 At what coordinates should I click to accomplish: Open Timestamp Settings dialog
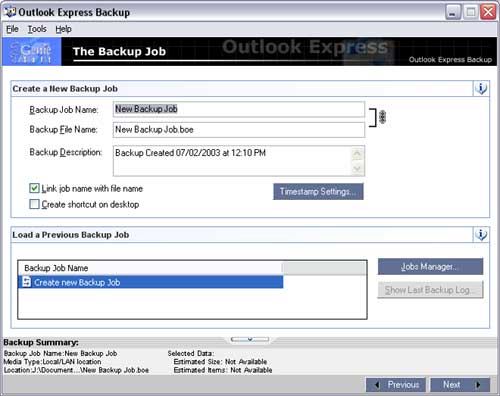coord(318,192)
